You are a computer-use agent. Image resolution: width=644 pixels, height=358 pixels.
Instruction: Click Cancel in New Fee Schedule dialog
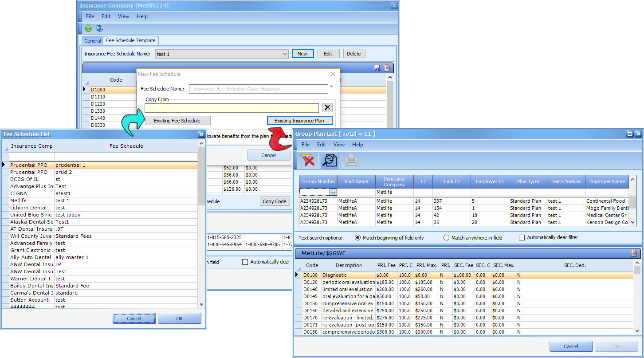point(268,155)
